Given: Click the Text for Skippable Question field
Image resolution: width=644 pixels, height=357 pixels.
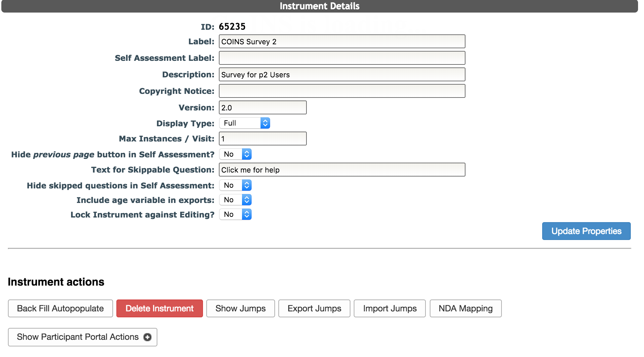Looking at the screenshot, I should [342, 170].
